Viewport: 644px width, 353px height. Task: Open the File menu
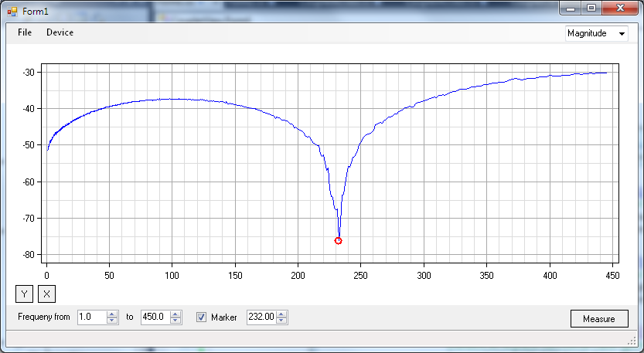point(25,32)
